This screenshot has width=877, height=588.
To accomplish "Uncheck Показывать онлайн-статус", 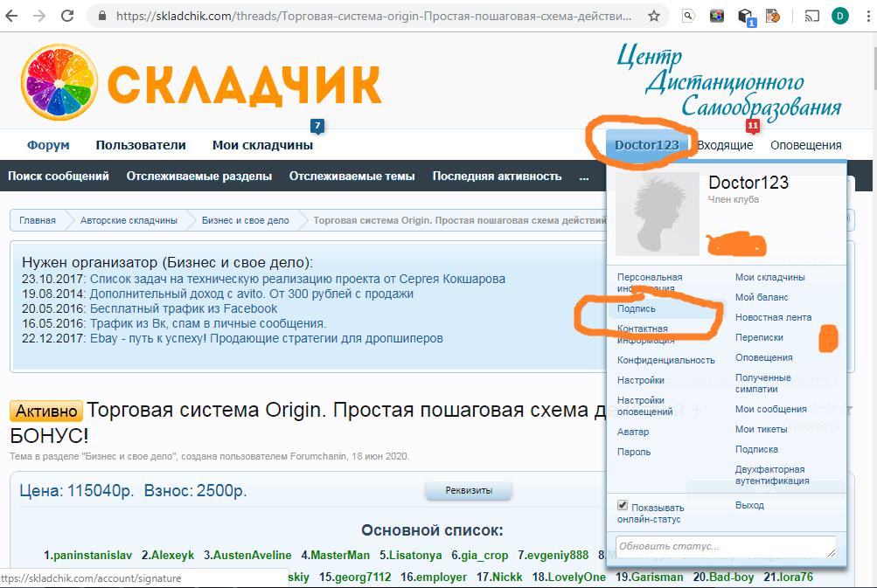I will [x=623, y=505].
